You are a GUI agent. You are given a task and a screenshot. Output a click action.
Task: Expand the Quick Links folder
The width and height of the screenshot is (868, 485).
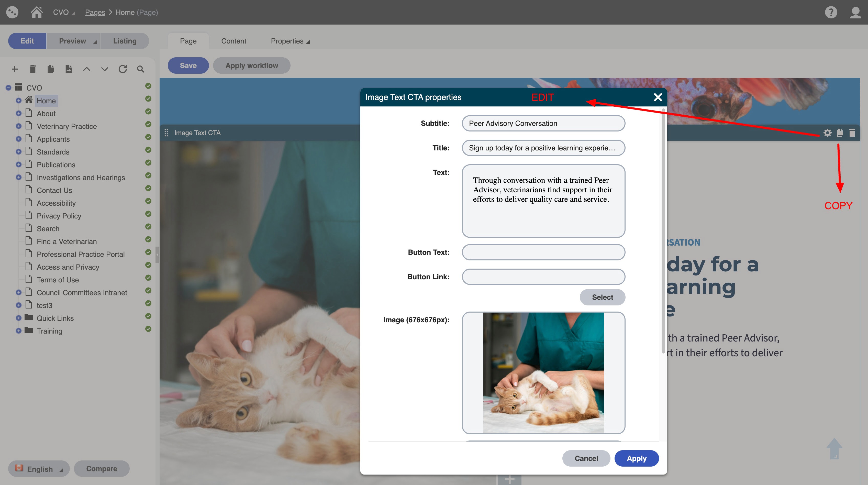coord(18,318)
